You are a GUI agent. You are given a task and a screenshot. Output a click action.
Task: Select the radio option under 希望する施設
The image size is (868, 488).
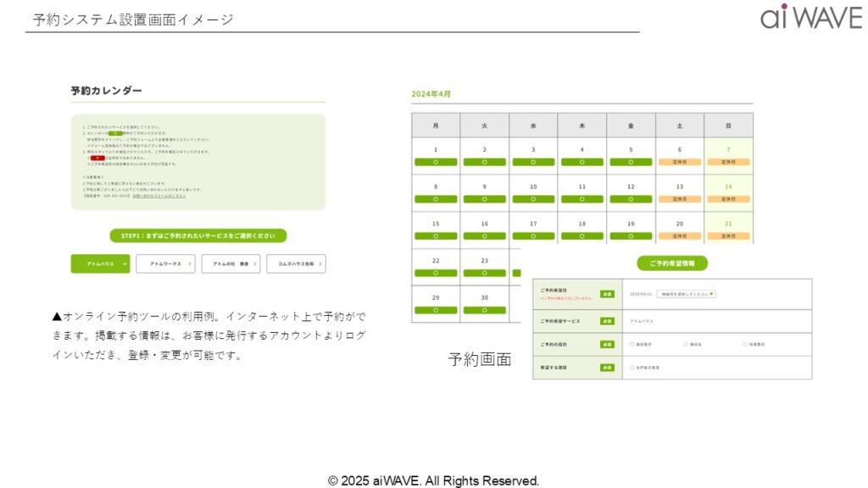click(632, 368)
